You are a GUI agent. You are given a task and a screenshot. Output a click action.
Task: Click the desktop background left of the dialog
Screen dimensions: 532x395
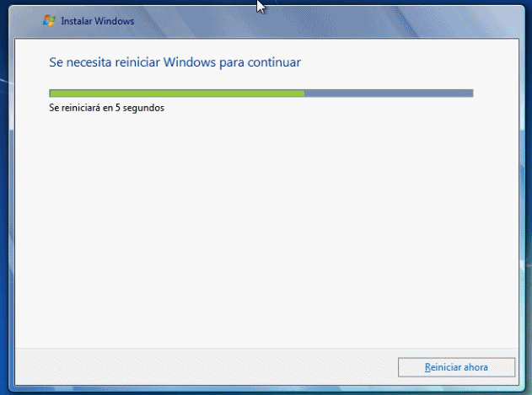click(x=7, y=211)
